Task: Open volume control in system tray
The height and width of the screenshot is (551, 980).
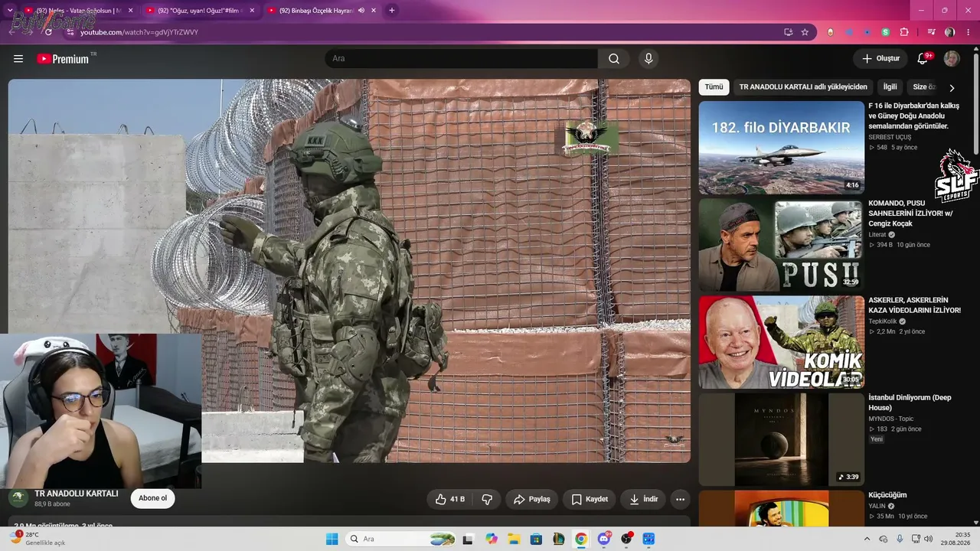Action: pyautogui.click(x=929, y=539)
